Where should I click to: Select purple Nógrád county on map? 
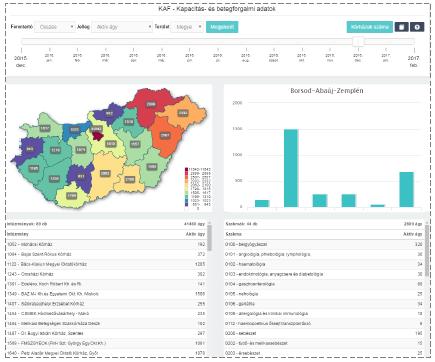109,113
